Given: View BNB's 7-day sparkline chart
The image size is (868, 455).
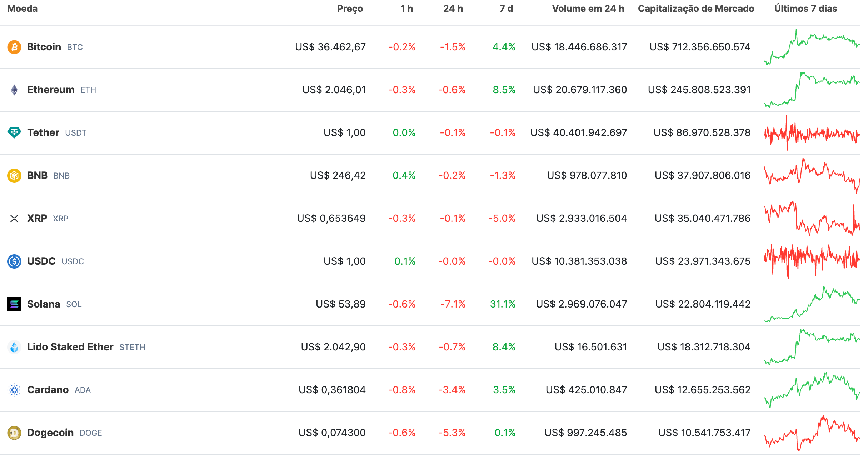Looking at the screenshot, I should click(812, 176).
